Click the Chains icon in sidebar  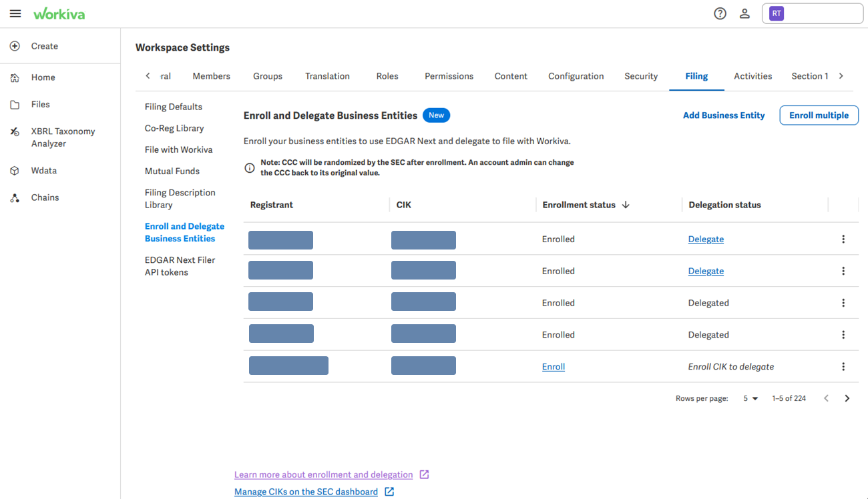[x=15, y=197]
